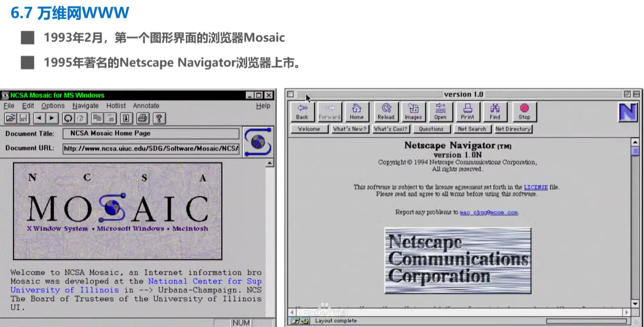Click the Images button in Netscape toolbar
Image resolution: width=644 pixels, height=327 pixels.
pyautogui.click(x=413, y=112)
